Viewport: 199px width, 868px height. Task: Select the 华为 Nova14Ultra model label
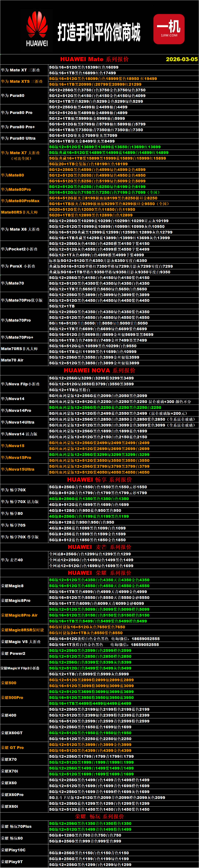click(17, 422)
